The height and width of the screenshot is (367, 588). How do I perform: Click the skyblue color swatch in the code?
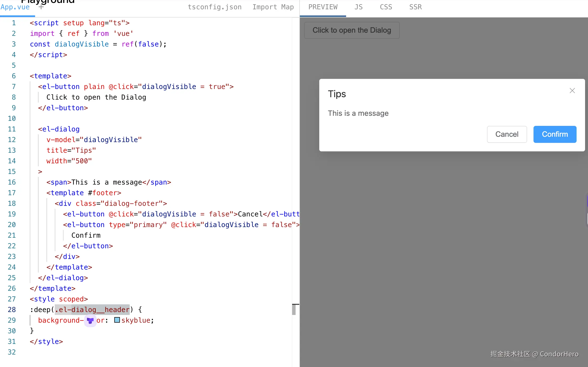(x=117, y=320)
